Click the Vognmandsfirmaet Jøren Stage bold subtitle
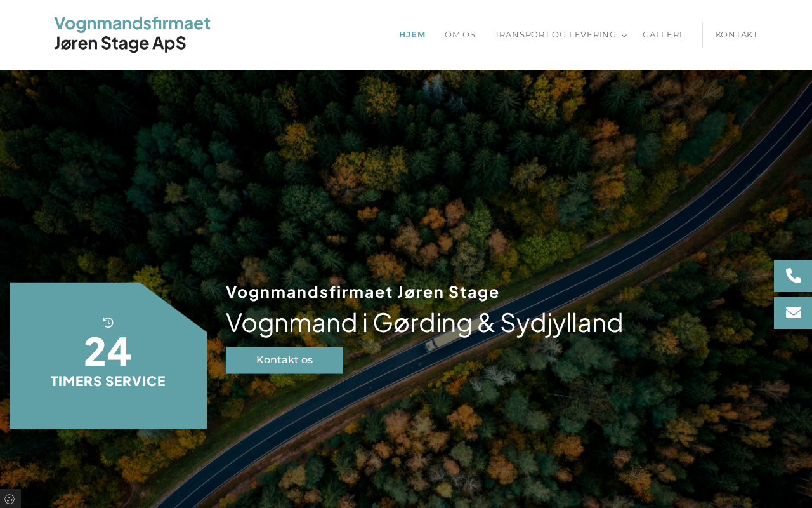Viewport: 812px width, 508px height. point(362,292)
